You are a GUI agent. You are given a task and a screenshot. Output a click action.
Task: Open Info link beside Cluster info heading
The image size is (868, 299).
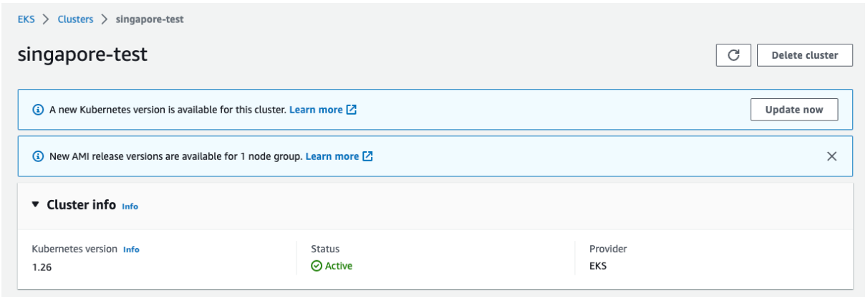coord(130,207)
